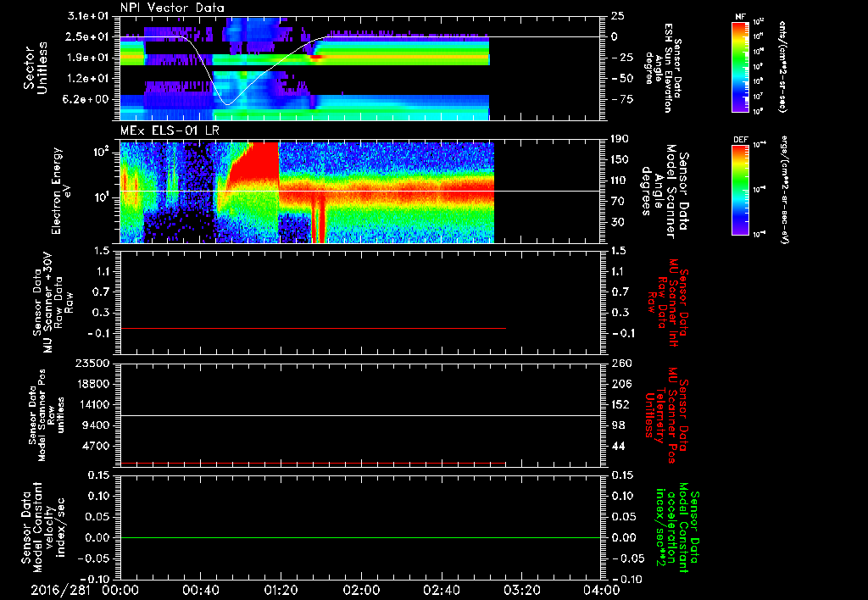Select the 'NPI Vector Data' panel title

(173, 8)
